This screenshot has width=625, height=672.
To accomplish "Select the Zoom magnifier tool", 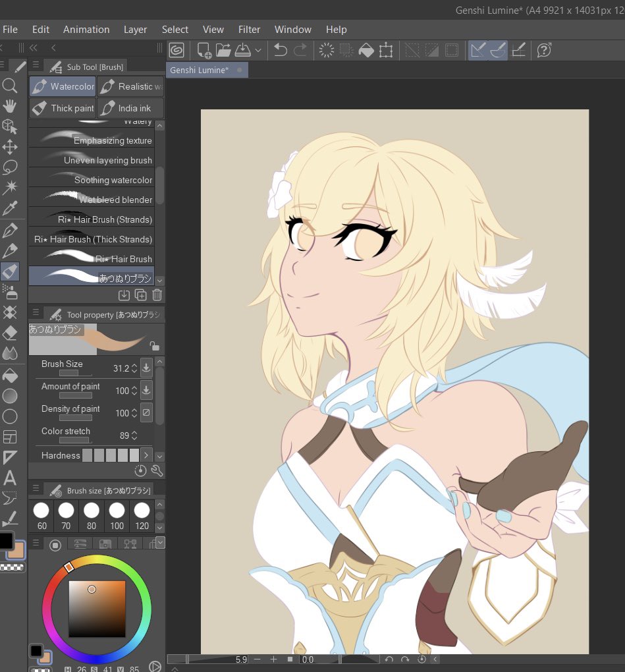I will coord(9,86).
